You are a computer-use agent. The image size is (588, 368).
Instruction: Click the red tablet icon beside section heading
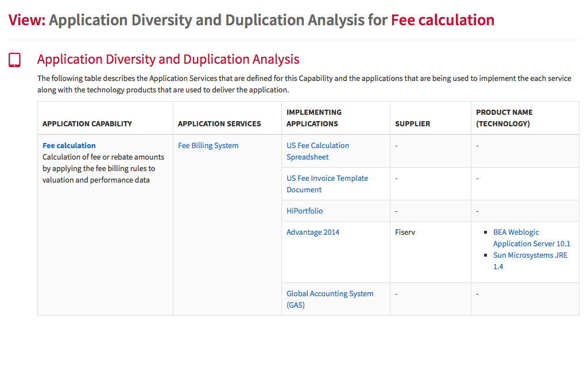pyautogui.click(x=14, y=60)
